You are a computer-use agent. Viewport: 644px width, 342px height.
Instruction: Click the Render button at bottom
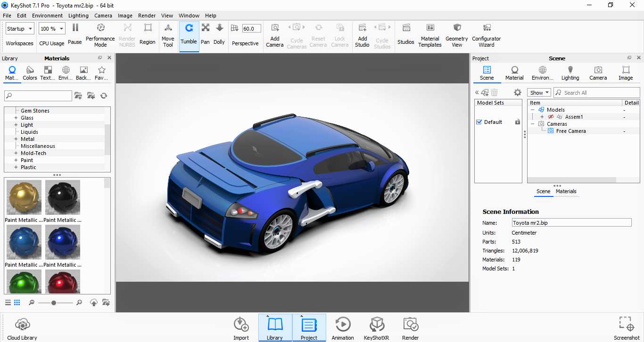click(410, 329)
